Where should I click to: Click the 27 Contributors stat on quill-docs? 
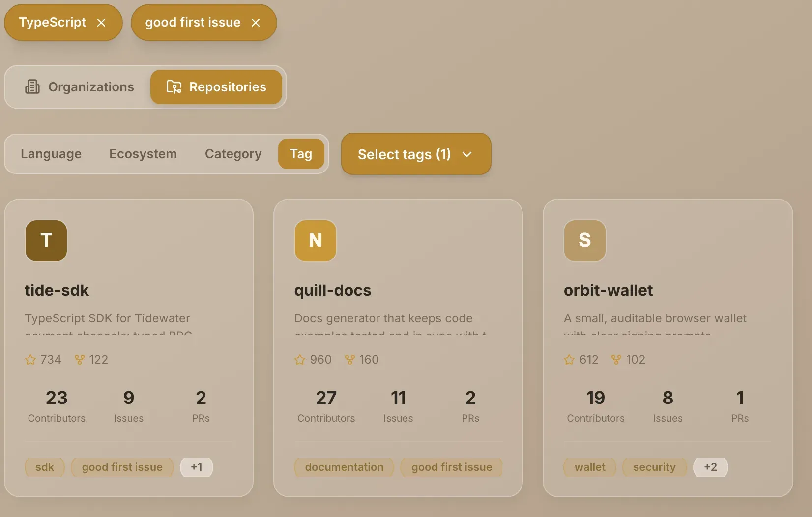[326, 406]
